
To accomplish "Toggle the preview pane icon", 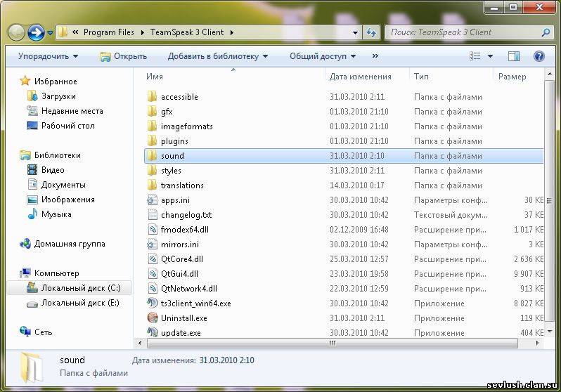I will 514,56.
